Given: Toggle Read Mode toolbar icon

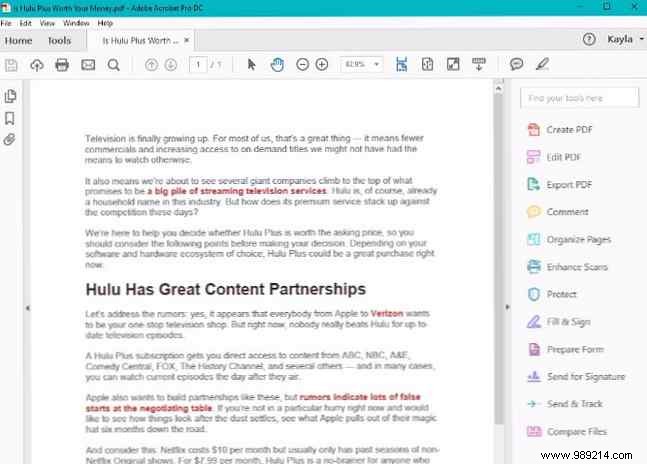Looking at the screenshot, I should click(479, 64).
